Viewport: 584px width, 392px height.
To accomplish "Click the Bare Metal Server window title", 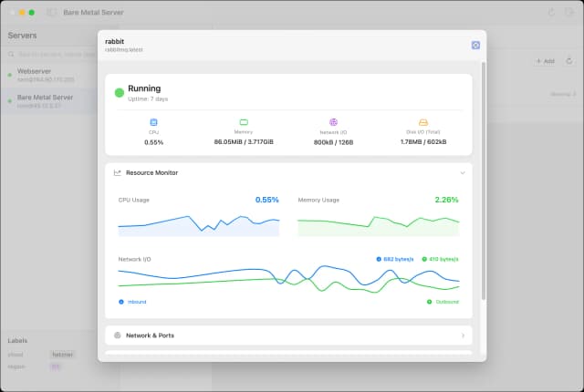I will pos(93,12).
